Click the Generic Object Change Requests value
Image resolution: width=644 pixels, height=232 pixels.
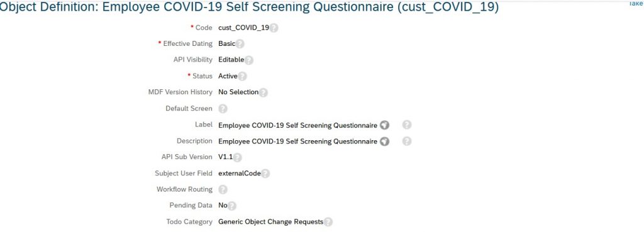click(270, 222)
